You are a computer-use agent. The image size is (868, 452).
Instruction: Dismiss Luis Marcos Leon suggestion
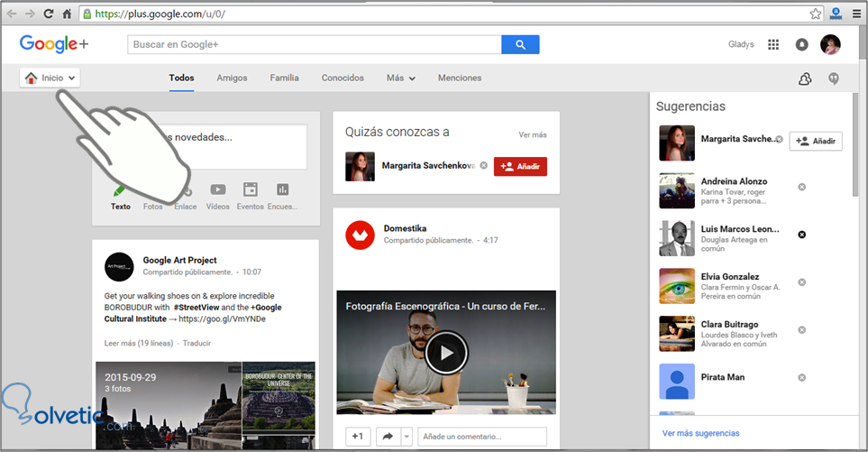coord(801,235)
